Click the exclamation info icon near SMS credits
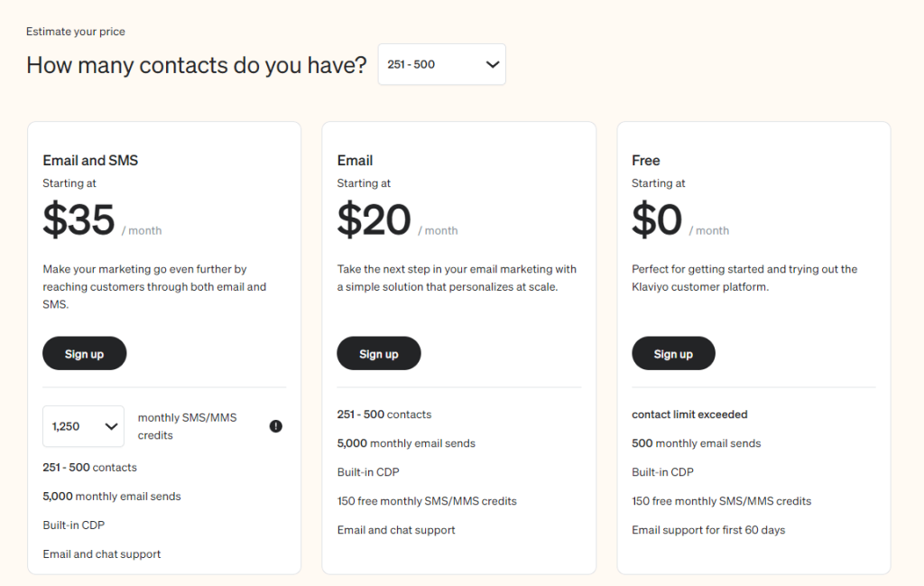This screenshot has width=924, height=586. point(277,425)
